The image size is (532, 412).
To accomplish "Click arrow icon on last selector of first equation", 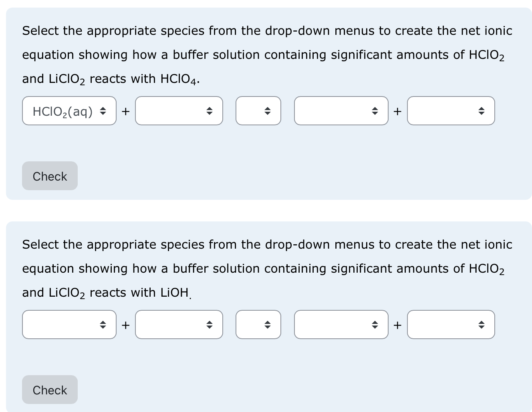I will pos(482,111).
